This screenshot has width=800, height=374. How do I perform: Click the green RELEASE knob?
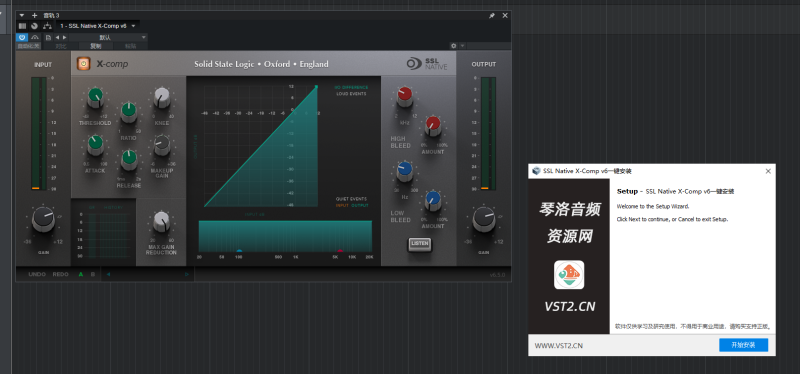pyautogui.click(x=129, y=160)
